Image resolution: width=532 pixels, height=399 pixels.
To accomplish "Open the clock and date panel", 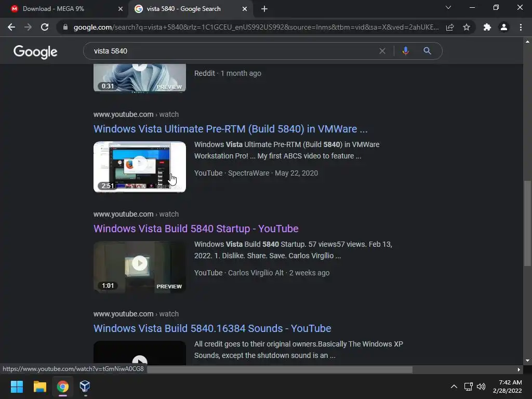I will coord(507,387).
